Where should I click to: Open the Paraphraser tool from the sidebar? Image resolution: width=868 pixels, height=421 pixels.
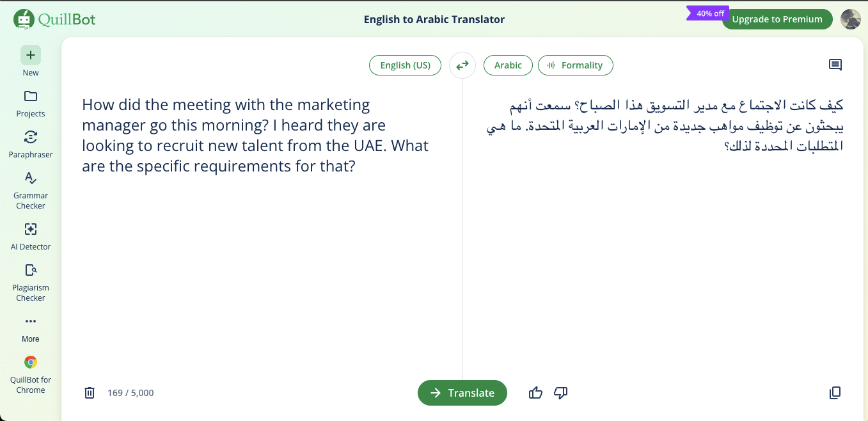tap(30, 144)
